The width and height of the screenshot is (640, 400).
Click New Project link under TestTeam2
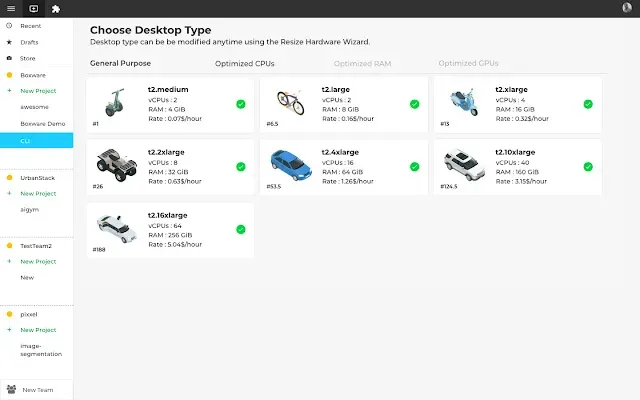tap(38, 261)
